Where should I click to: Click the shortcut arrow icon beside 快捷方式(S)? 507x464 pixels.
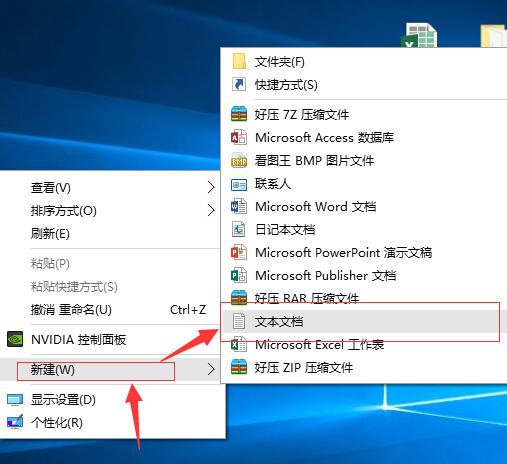tap(239, 84)
